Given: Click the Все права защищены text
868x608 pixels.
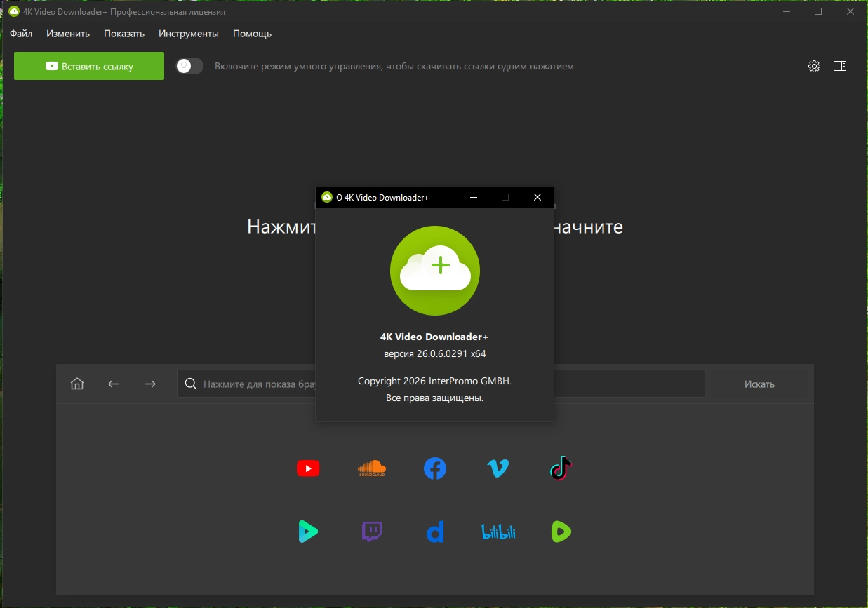Looking at the screenshot, I should pyautogui.click(x=435, y=398).
